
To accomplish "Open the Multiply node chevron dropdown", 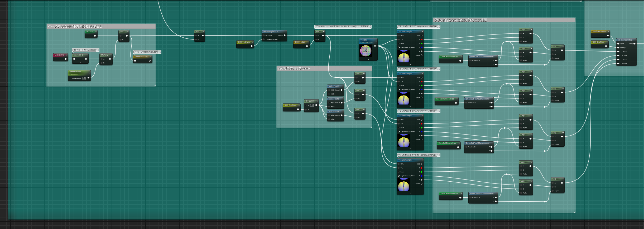I will 111,55.
